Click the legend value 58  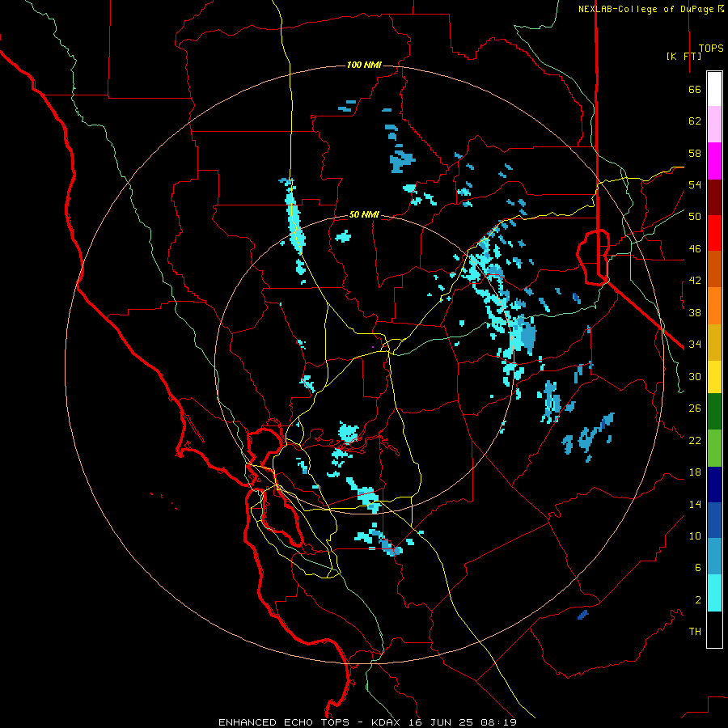(x=695, y=153)
